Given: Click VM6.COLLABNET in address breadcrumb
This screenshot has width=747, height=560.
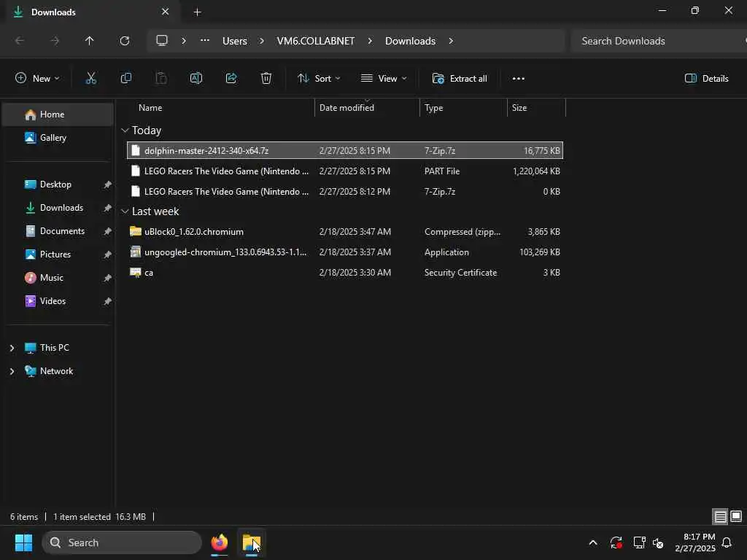Looking at the screenshot, I should click(316, 41).
